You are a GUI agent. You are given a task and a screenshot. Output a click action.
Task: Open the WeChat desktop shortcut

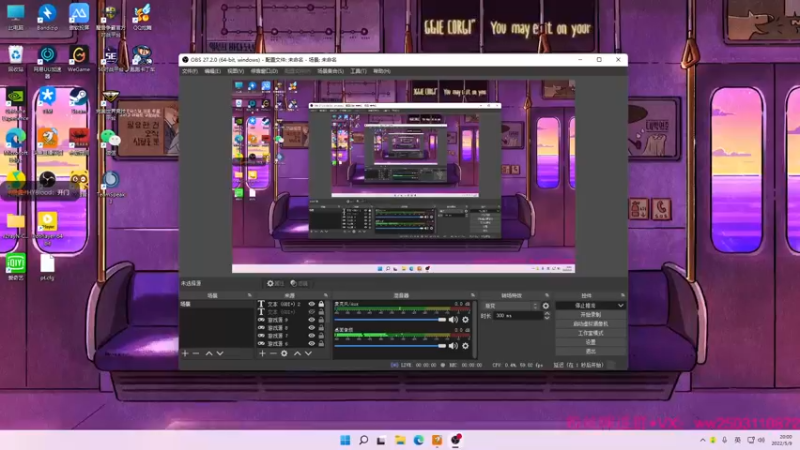point(110,142)
